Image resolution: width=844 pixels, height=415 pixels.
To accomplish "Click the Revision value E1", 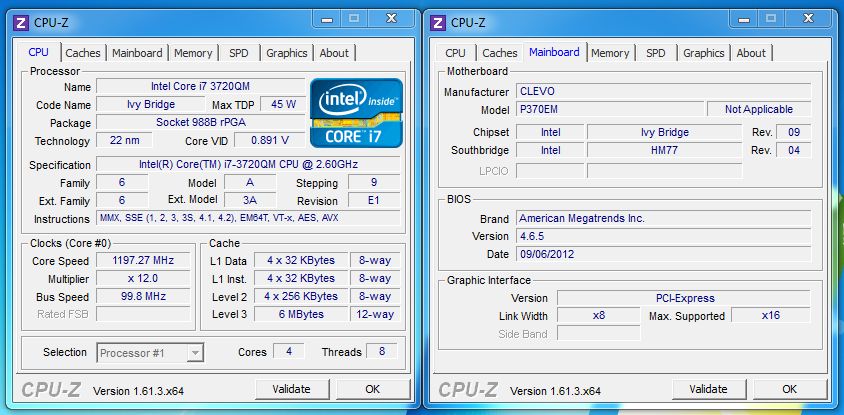I will point(374,200).
